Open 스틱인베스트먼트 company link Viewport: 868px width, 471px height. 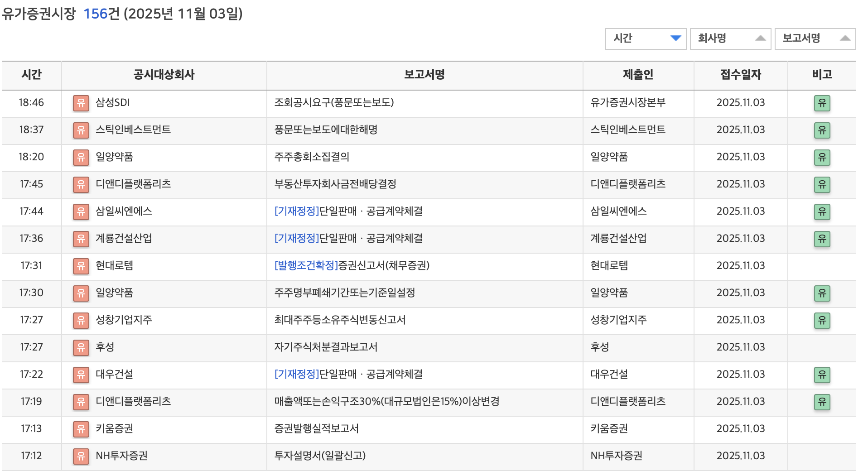coord(133,130)
